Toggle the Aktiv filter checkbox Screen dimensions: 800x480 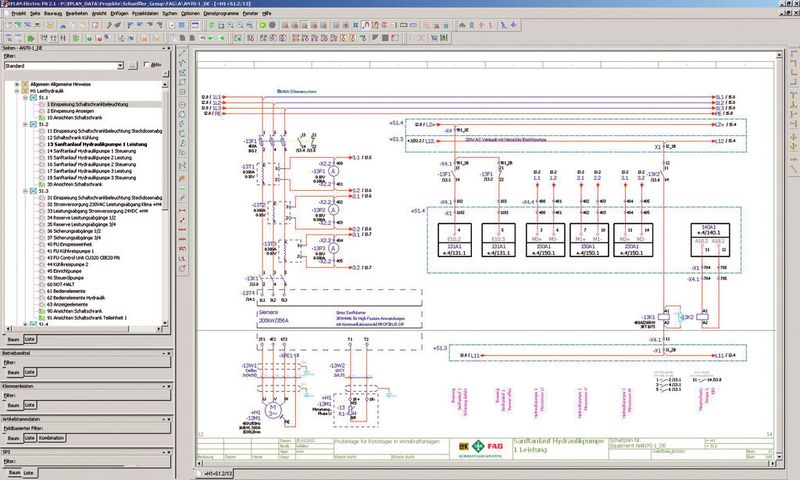146,65
